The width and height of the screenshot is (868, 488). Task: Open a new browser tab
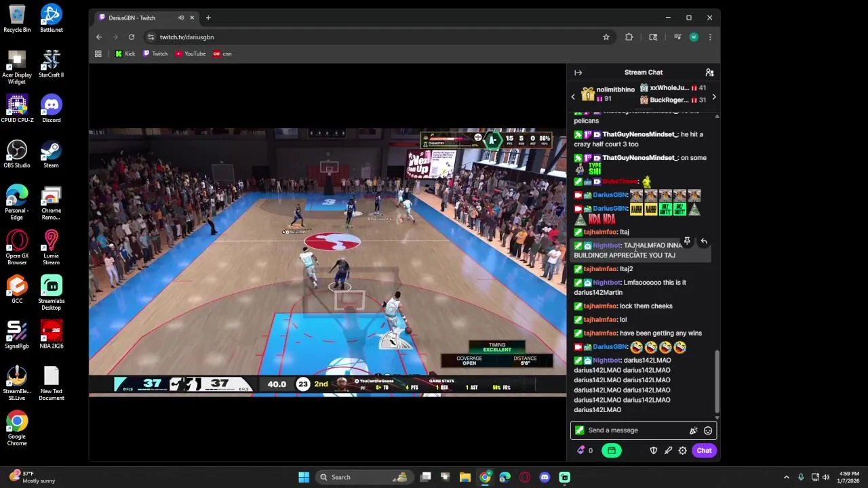208,18
